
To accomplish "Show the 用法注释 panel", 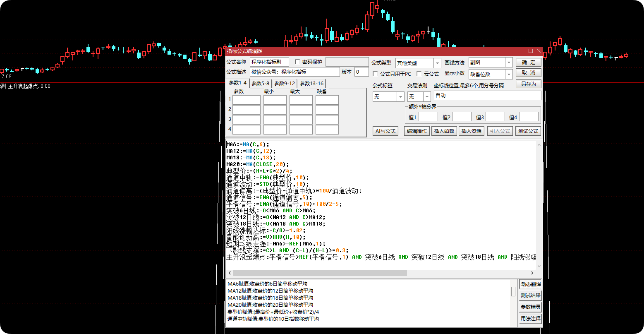I will click(530, 319).
